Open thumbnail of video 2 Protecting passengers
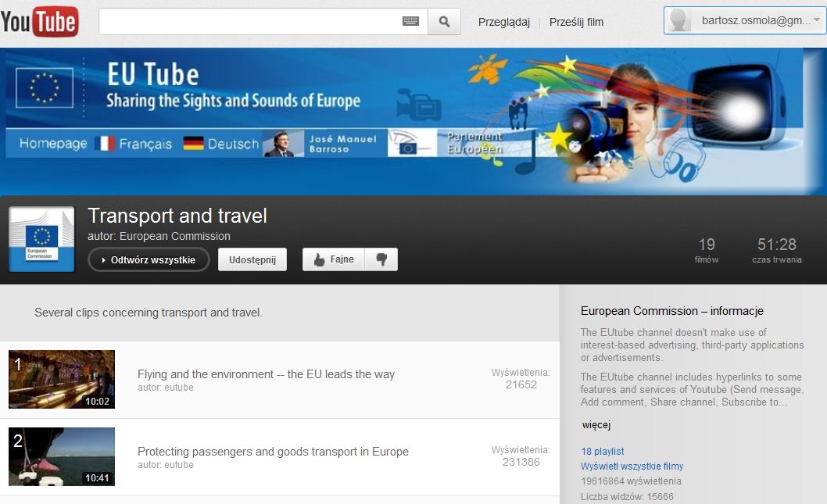Viewport: 827px width, 504px height. 62,456
